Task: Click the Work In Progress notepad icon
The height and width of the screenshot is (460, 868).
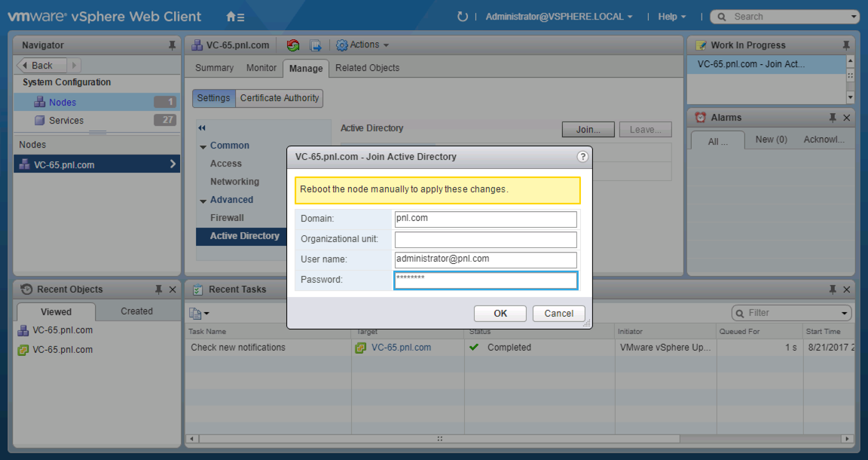Action: coord(701,45)
